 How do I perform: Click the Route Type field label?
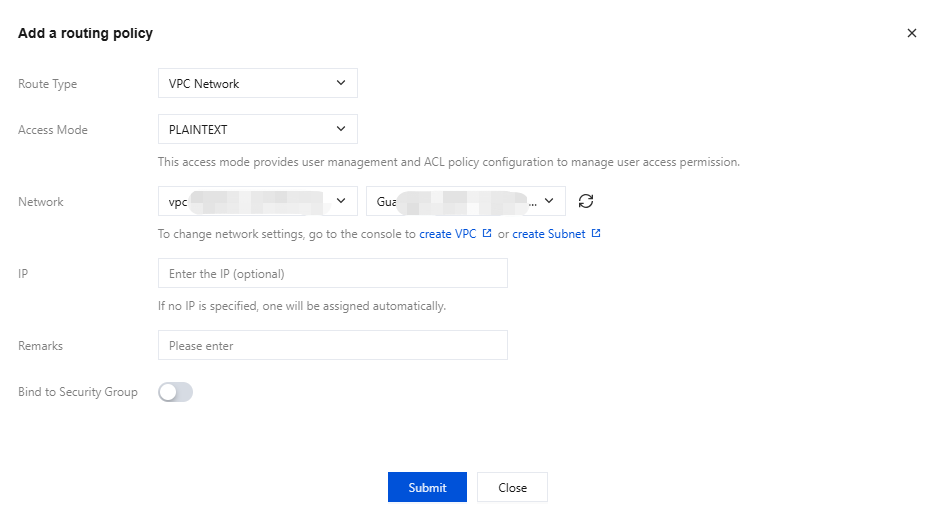(x=47, y=84)
